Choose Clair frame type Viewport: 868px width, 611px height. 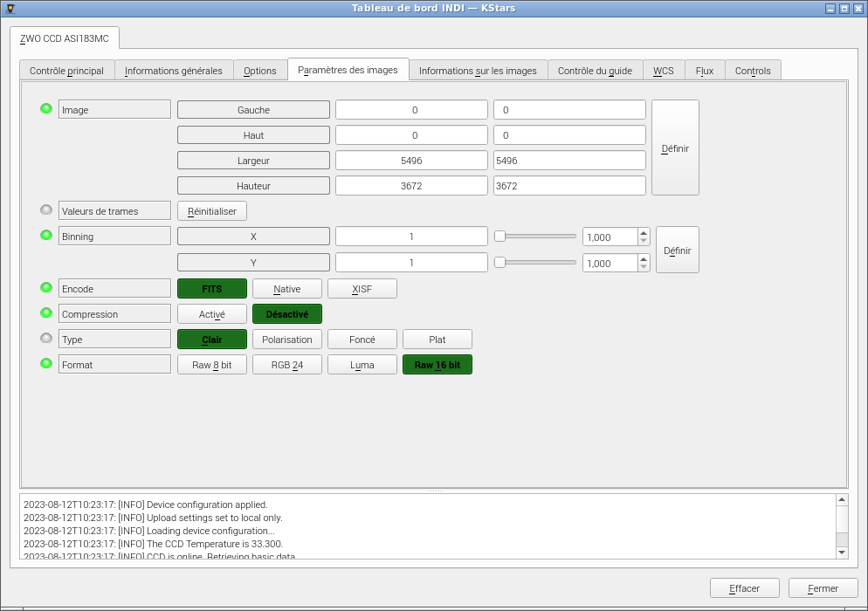212,340
